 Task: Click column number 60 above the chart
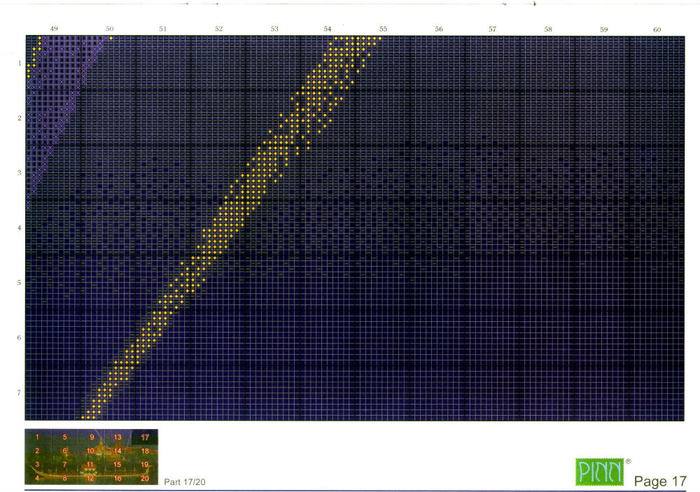click(657, 29)
